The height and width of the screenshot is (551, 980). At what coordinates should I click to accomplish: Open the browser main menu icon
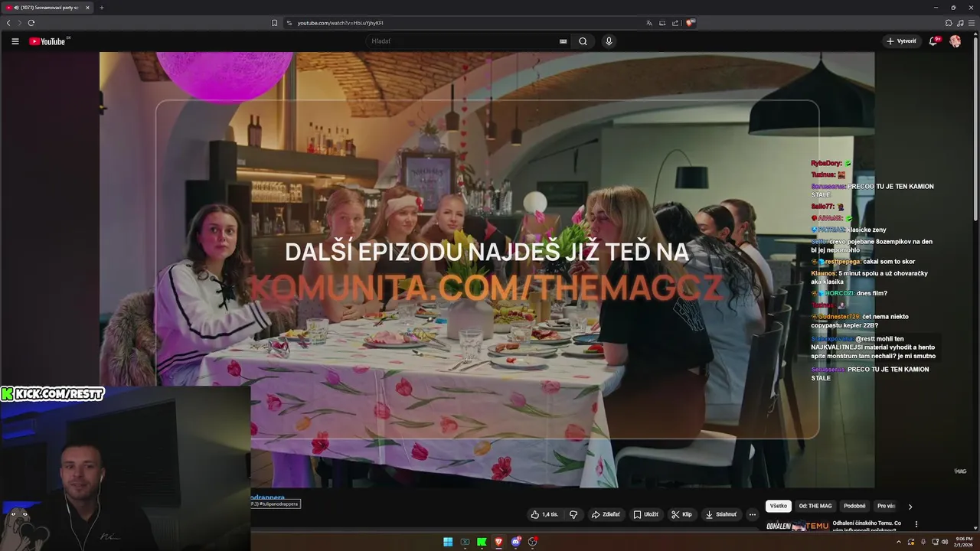pos(971,23)
